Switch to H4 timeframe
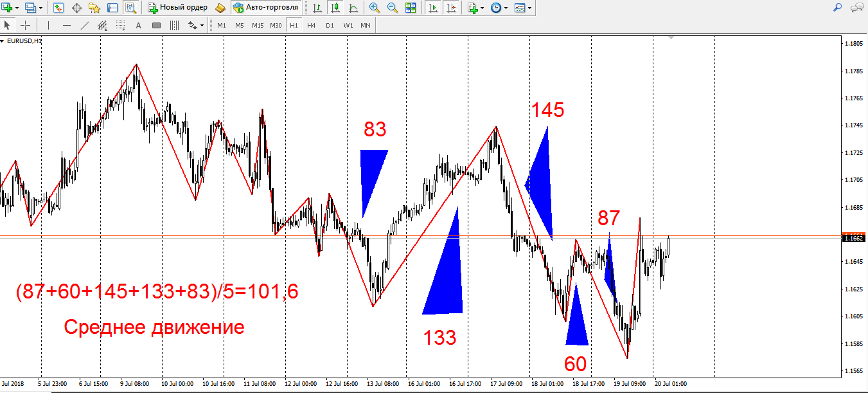The width and height of the screenshot is (868, 393). click(312, 25)
